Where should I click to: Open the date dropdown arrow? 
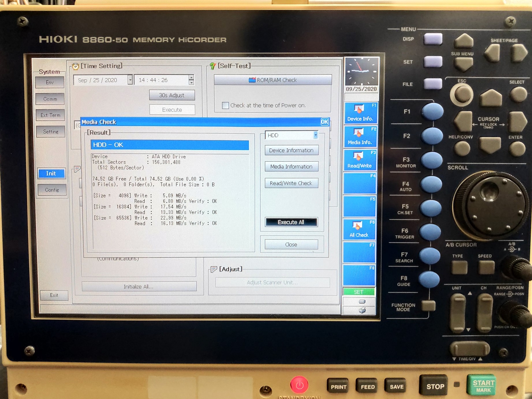(130, 80)
